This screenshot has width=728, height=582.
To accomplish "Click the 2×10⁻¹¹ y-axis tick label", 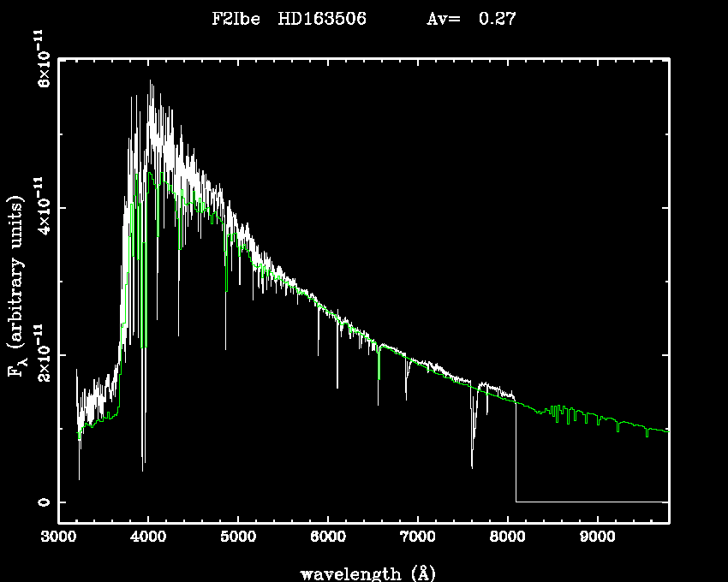I will click(x=39, y=353).
